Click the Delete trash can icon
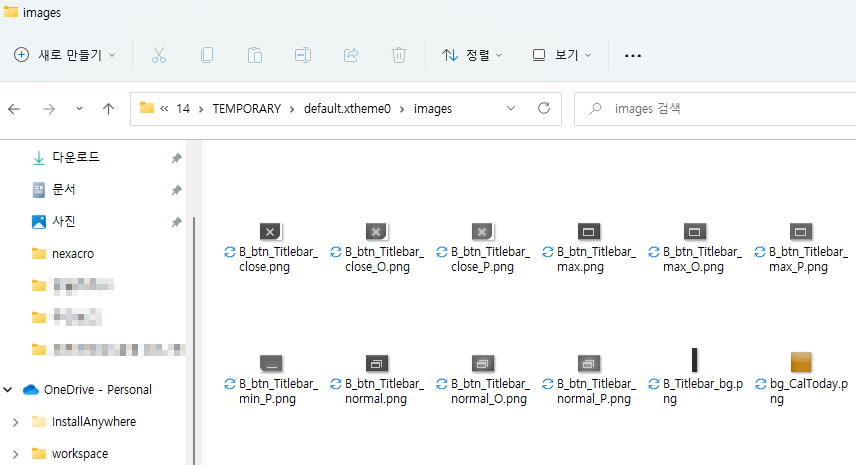This screenshot has width=856, height=465. tap(399, 55)
